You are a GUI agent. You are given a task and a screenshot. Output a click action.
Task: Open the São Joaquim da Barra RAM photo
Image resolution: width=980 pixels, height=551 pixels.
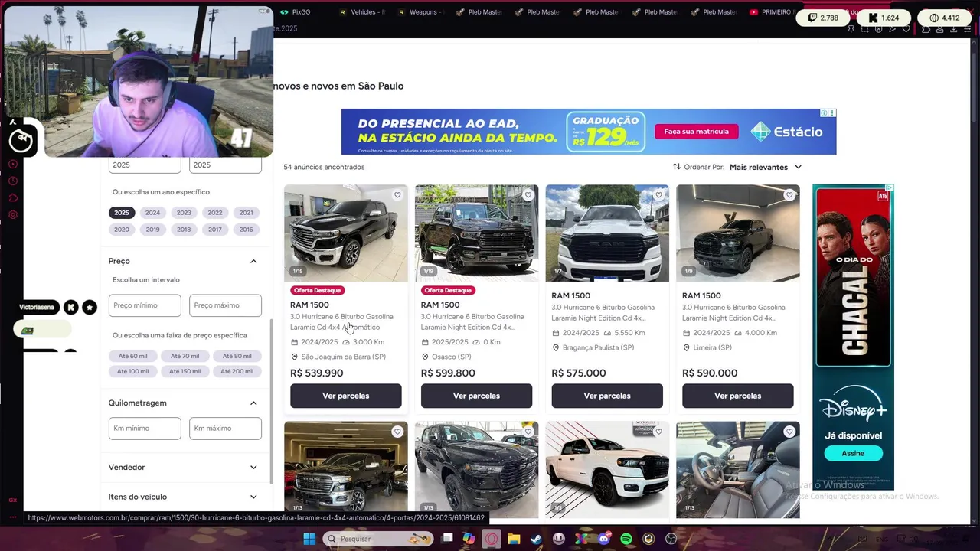click(x=346, y=233)
